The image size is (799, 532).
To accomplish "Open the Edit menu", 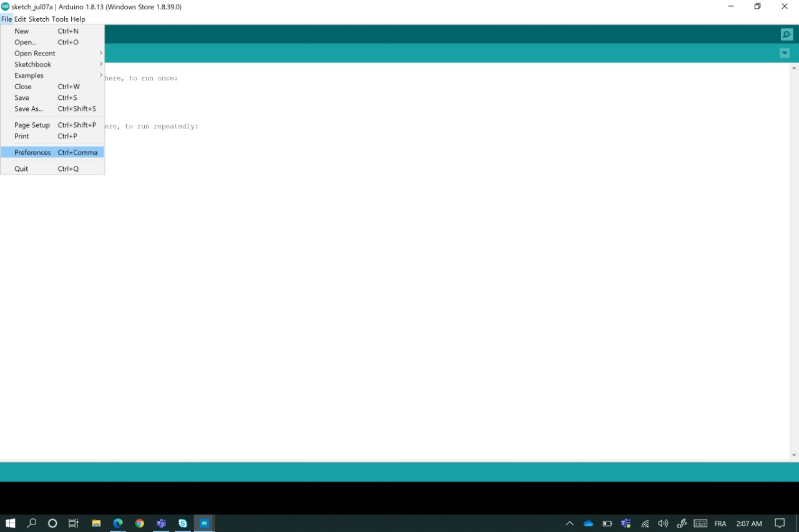I will 20,19.
